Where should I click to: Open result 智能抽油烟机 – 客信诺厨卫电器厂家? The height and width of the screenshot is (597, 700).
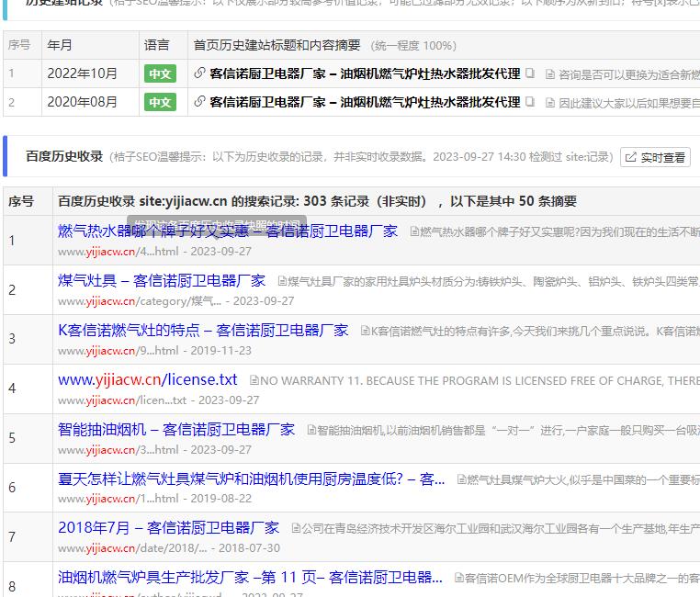176,429
